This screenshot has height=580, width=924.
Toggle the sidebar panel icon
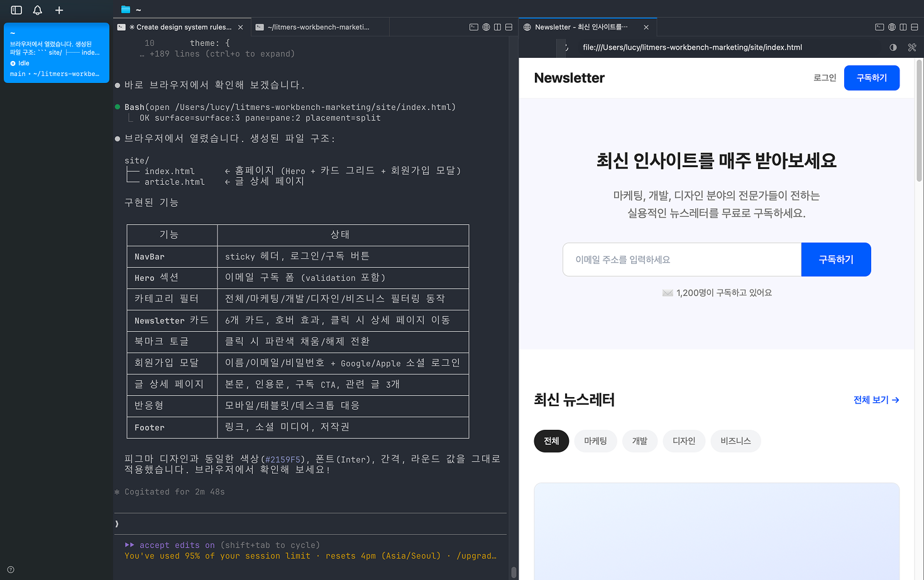coord(16,10)
